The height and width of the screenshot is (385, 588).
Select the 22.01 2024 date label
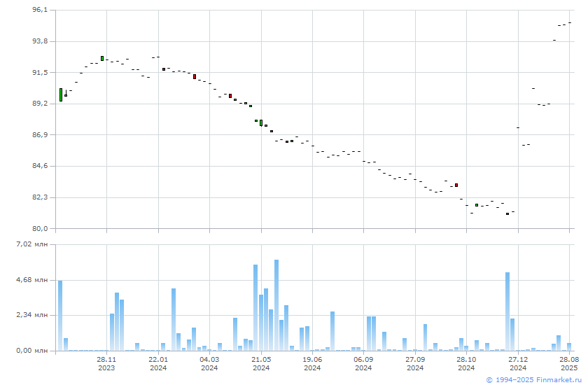158,363
